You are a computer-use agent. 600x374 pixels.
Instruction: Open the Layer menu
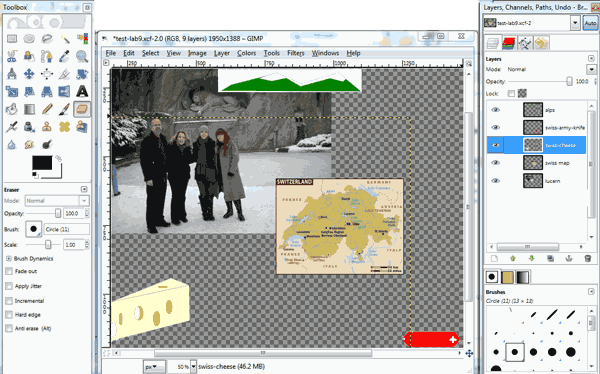tap(222, 53)
